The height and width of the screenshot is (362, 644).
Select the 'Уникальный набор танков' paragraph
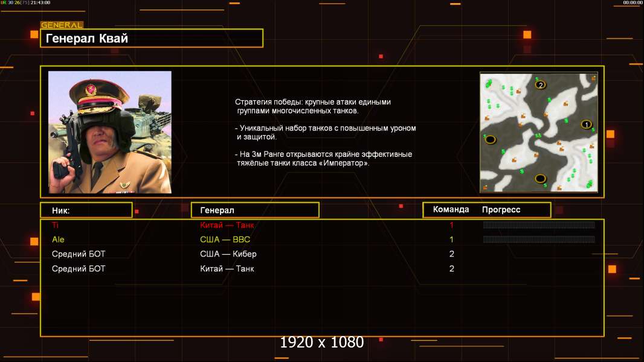(x=325, y=132)
